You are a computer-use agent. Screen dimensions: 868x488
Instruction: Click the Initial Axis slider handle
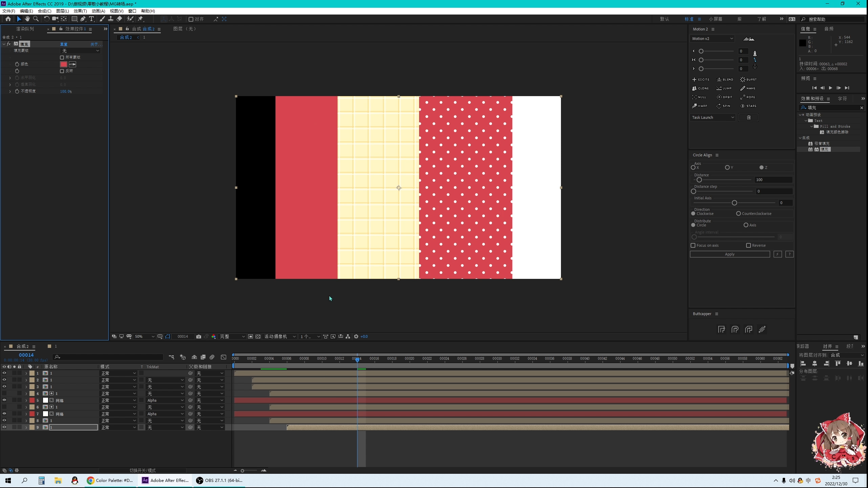tap(734, 203)
